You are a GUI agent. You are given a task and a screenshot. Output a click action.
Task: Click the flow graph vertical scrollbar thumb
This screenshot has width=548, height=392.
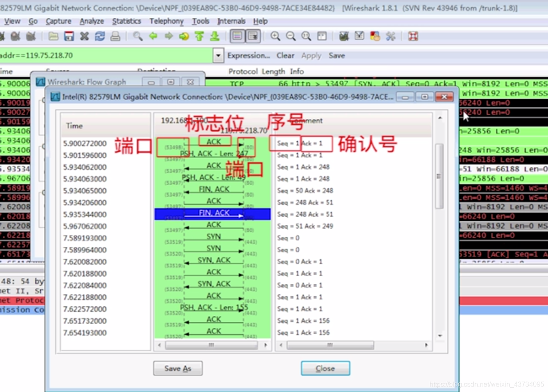[439, 176]
